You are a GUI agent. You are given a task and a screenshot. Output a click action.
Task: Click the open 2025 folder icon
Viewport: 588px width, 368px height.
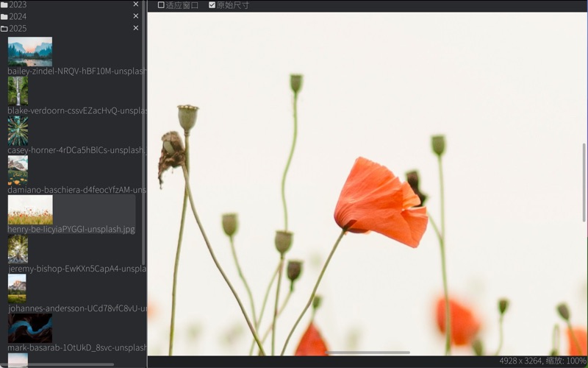pyautogui.click(x=4, y=29)
